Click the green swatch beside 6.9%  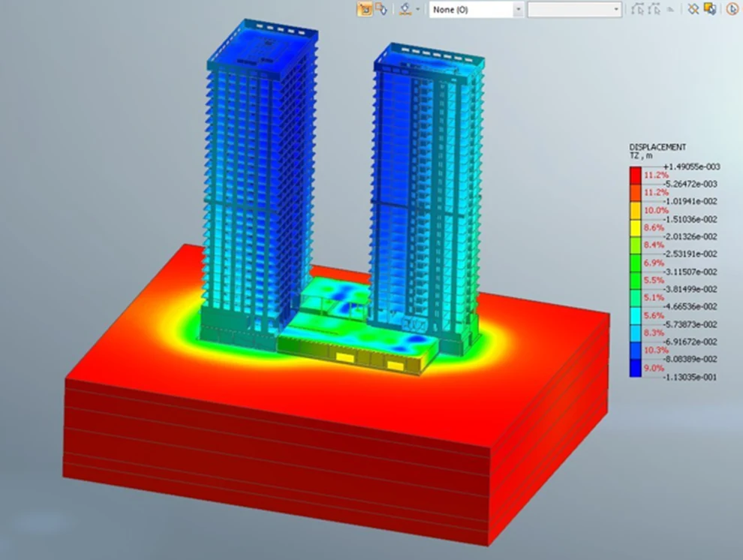[x=636, y=263]
